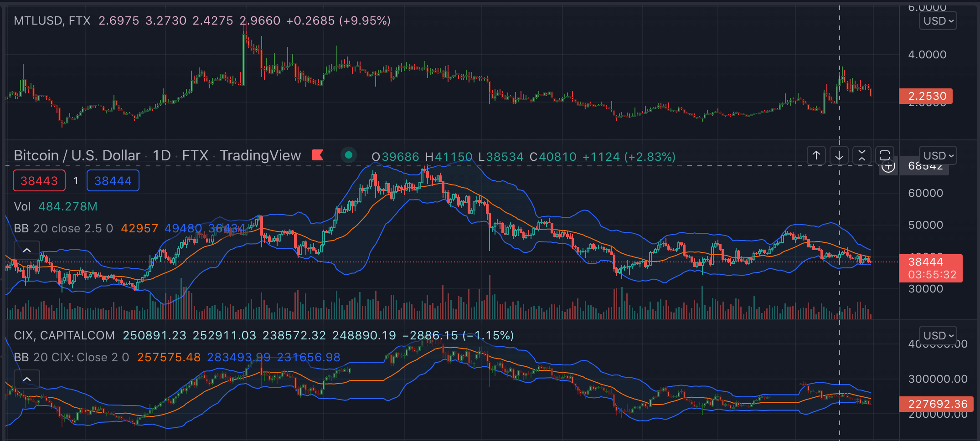Click the 60000 price axis label

pos(925,193)
